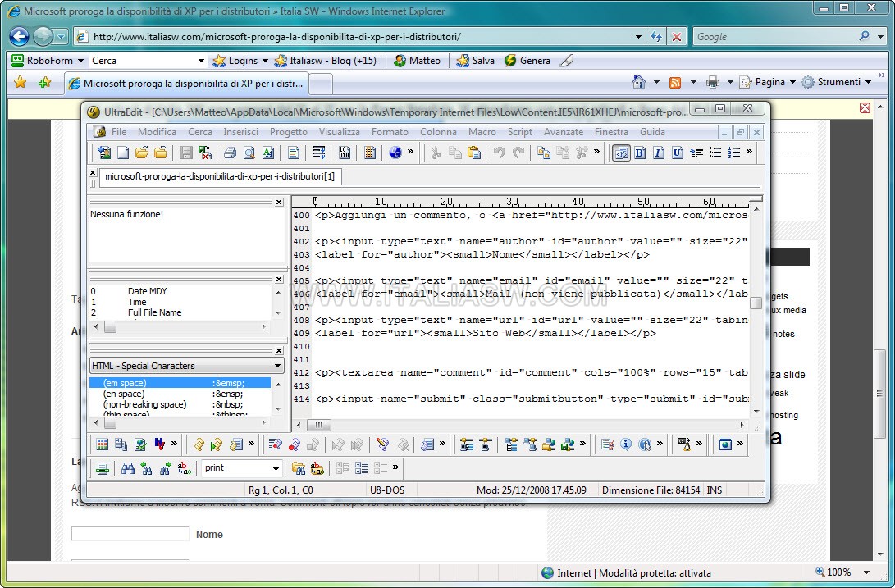The image size is (895, 588).
Task: Click the Italiasw - Blog (+15) button
Action: [326, 61]
